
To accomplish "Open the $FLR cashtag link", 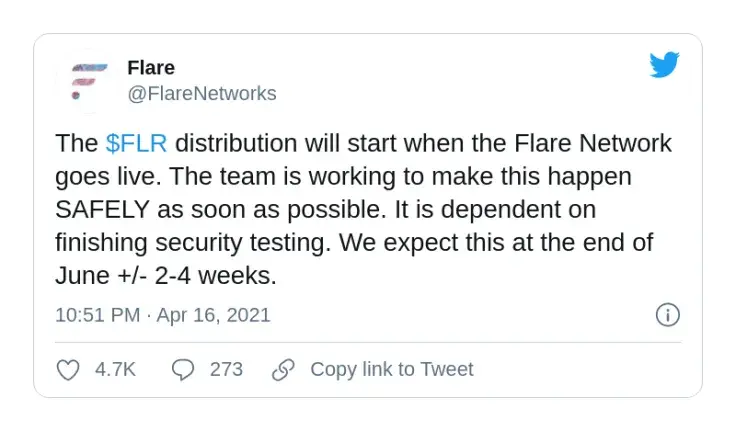I will coord(136,143).
